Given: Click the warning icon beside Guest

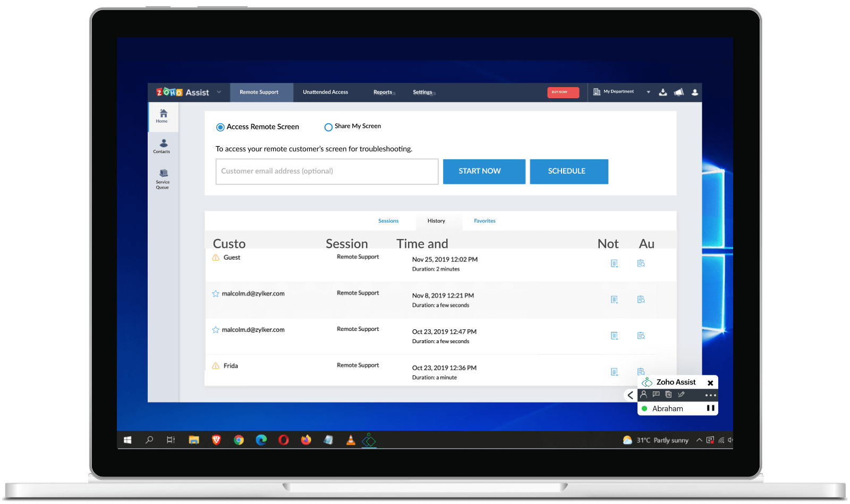Looking at the screenshot, I should pos(216,258).
